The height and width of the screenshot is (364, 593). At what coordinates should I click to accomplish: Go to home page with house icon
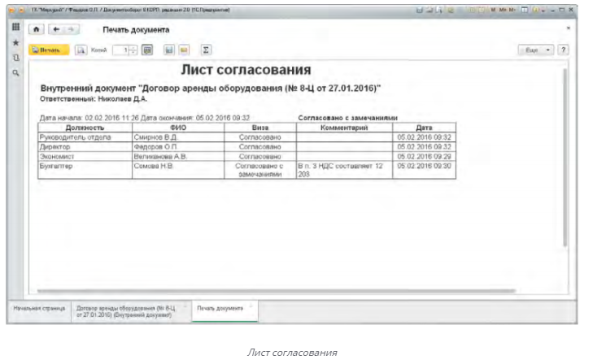coord(36,29)
